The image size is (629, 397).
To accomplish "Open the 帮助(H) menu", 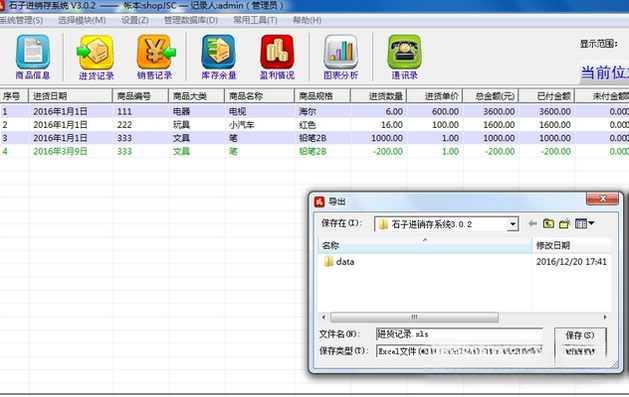I will tap(307, 20).
